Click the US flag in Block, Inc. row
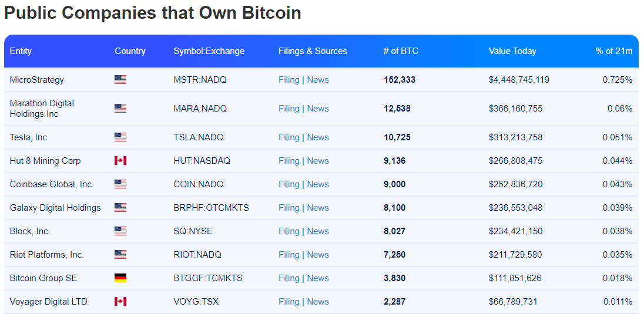The height and width of the screenshot is (314, 644). tap(120, 231)
